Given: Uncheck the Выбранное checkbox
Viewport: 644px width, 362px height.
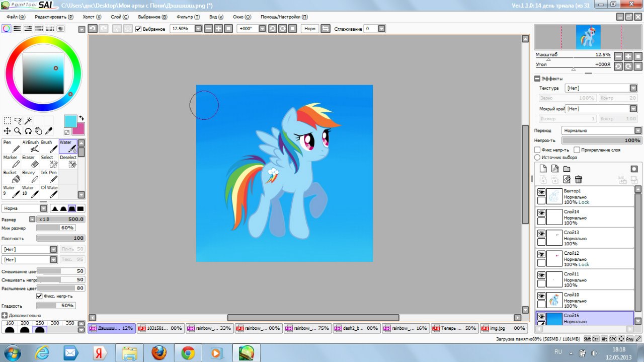Looking at the screenshot, I should coord(139,29).
